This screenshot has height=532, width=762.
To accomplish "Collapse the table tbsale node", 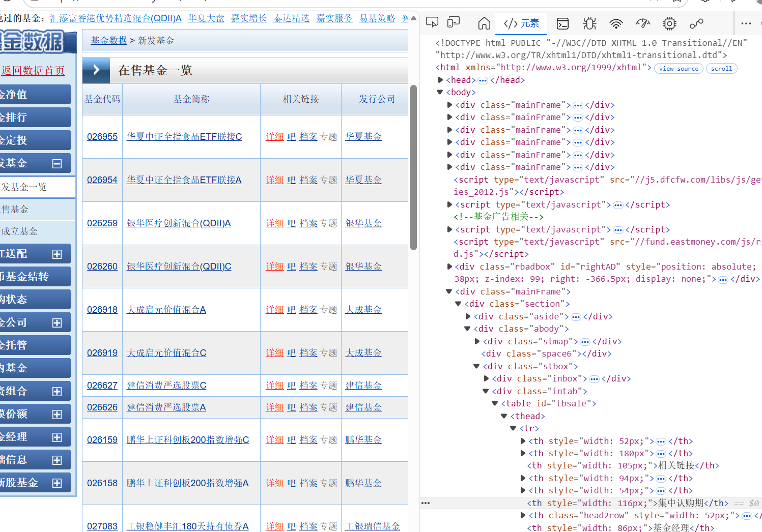I will 495,403.
